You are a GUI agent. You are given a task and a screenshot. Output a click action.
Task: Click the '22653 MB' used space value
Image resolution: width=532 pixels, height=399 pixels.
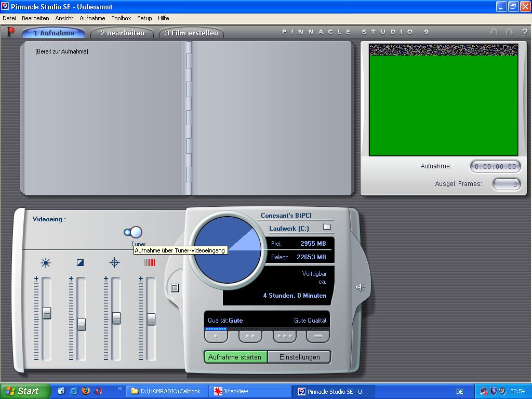(x=311, y=257)
